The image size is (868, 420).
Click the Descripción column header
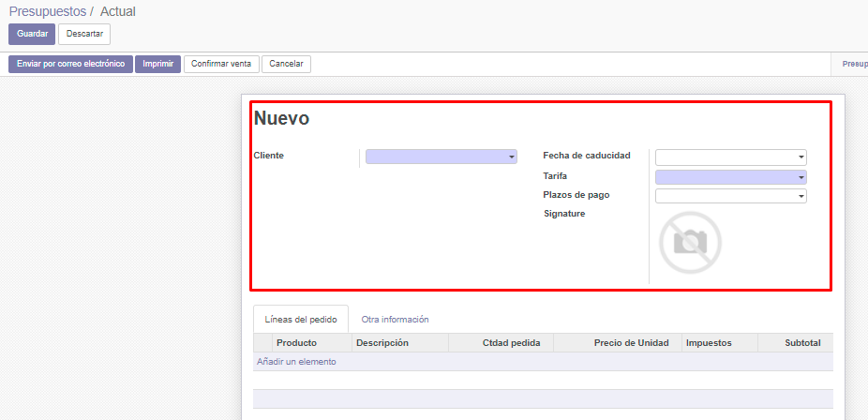click(382, 343)
